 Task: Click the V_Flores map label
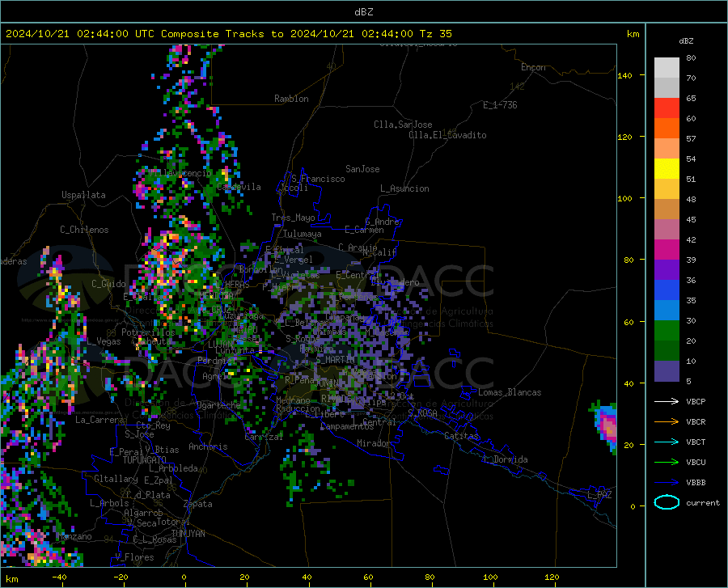[x=134, y=557]
